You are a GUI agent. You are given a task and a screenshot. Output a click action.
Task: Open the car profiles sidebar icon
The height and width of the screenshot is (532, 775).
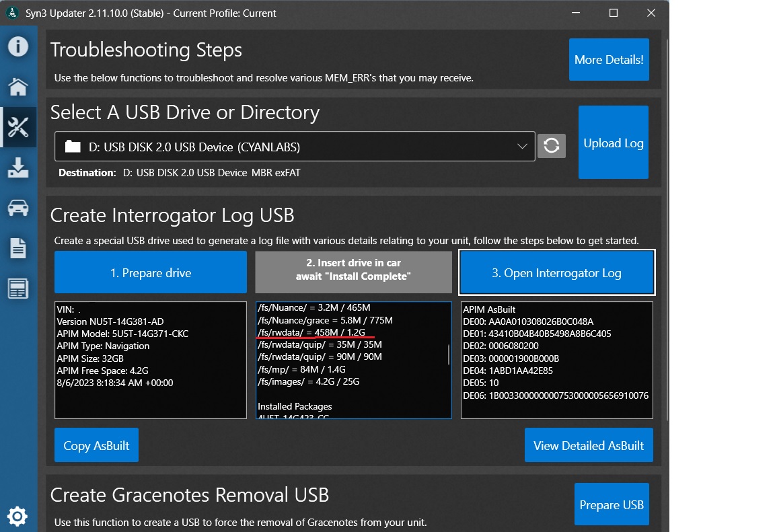click(17, 208)
